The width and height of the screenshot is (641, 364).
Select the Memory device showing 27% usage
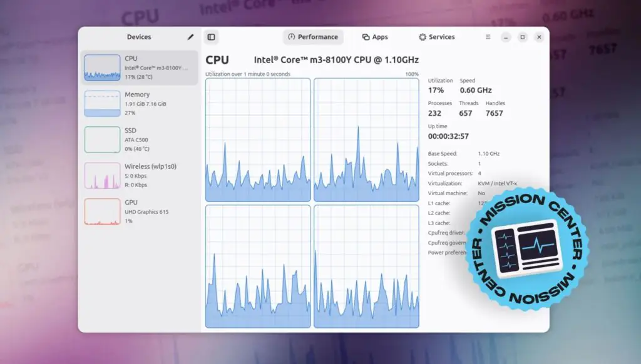138,103
